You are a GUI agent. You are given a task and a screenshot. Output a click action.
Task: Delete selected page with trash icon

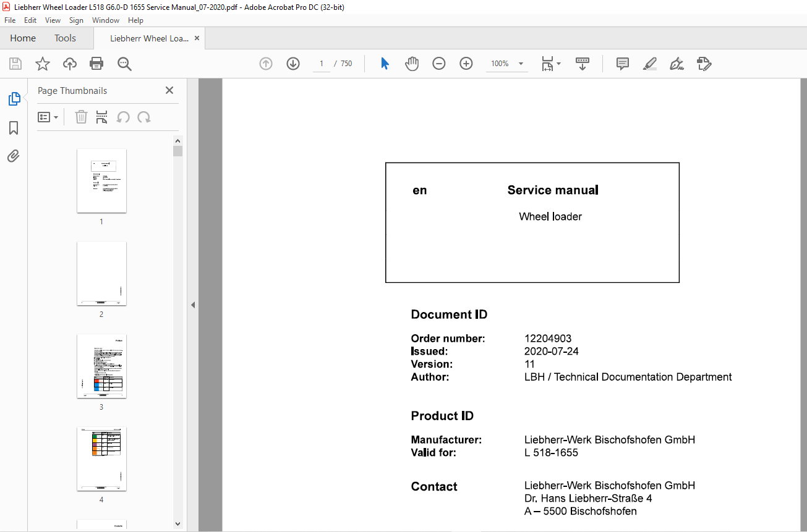[x=81, y=117]
